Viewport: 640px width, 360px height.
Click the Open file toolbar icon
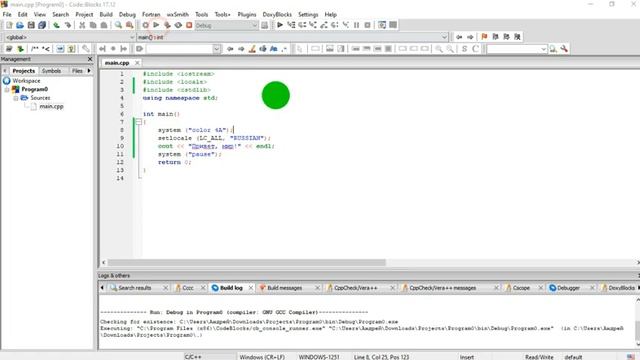(20, 25)
